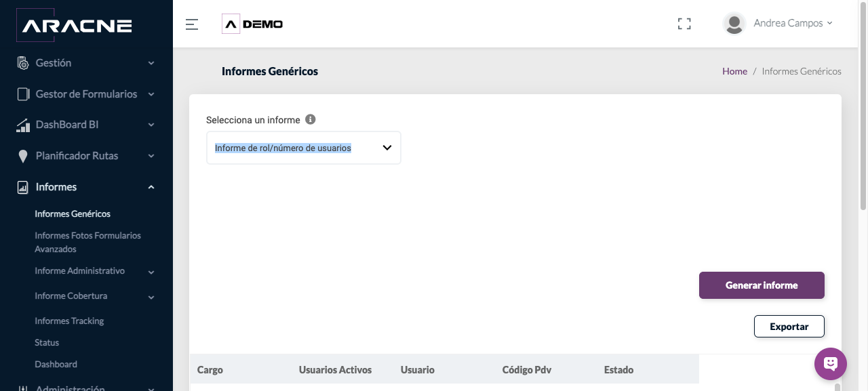
Task: Click the Informes report icon
Action: pos(23,187)
